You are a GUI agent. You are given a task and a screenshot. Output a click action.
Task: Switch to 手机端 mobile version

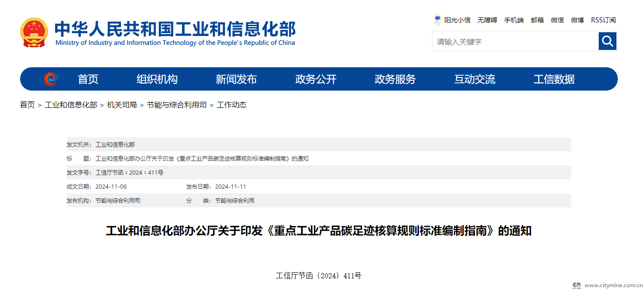pos(514,20)
